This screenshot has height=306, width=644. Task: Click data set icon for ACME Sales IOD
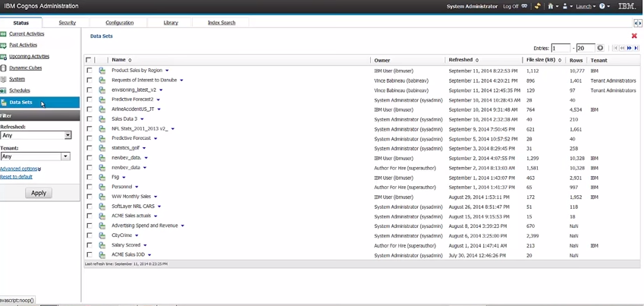[x=102, y=255]
